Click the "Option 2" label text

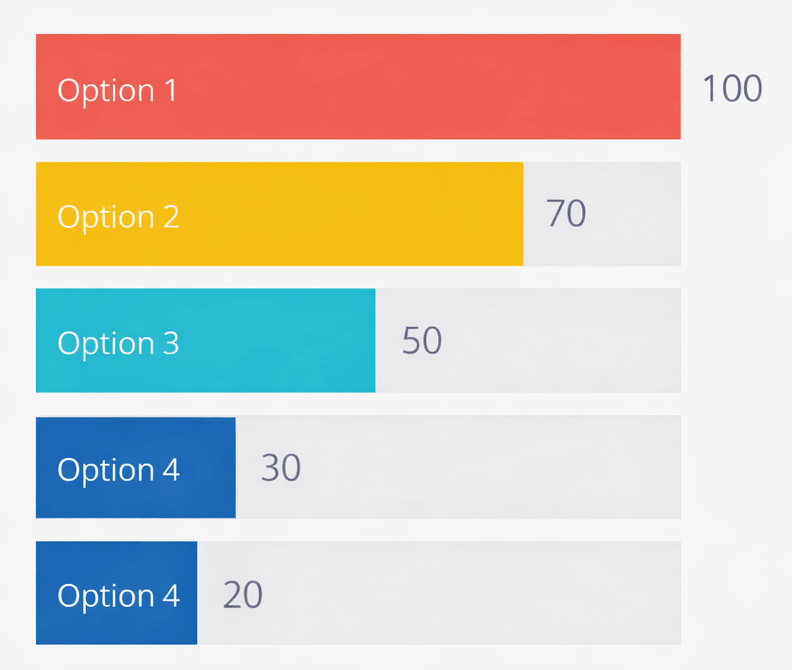point(118,217)
